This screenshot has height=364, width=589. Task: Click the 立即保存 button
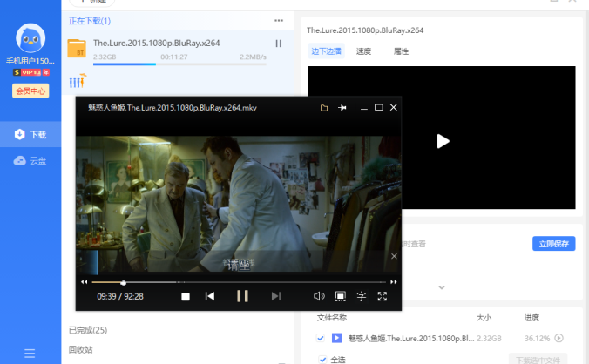553,244
